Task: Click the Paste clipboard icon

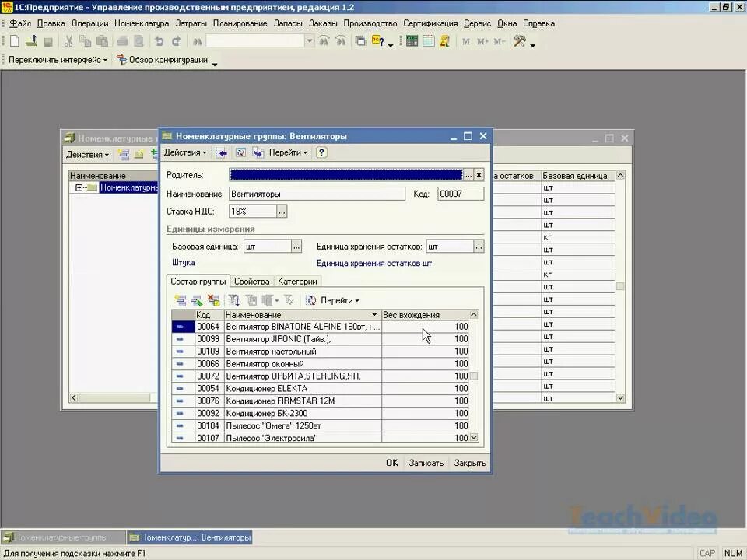Action: [102, 41]
